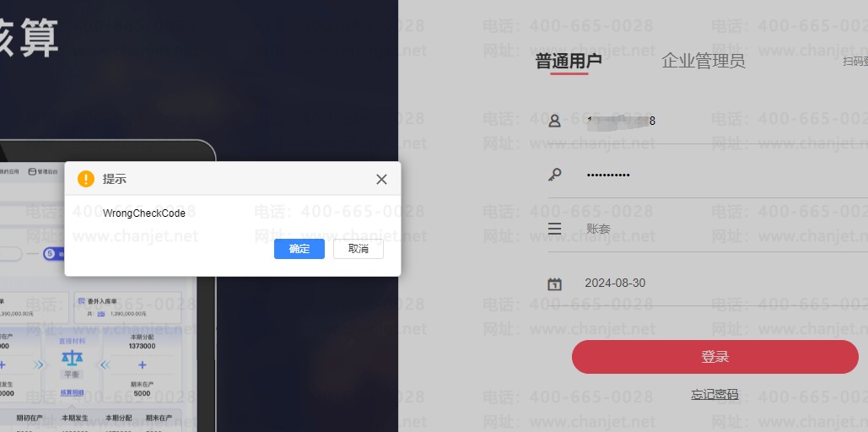
Task: Click the date field showing 2024-08-30
Action: click(708, 283)
